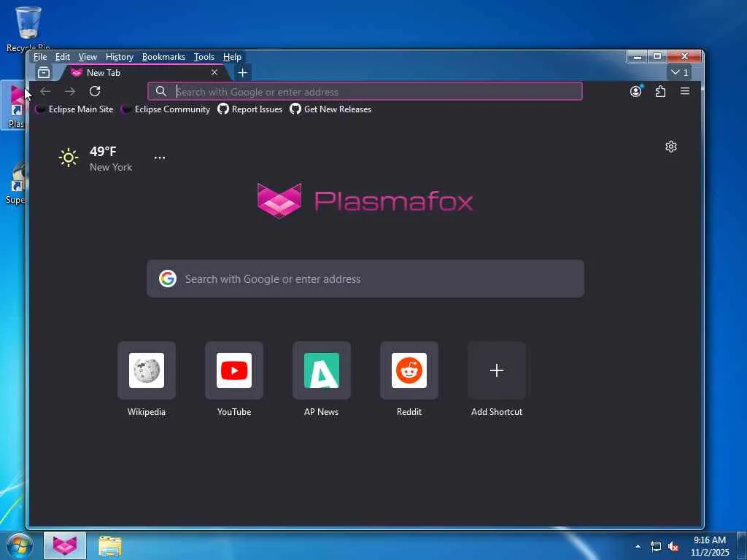The image size is (747, 560).
Task: Open the File menu
Action: pyautogui.click(x=40, y=57)
